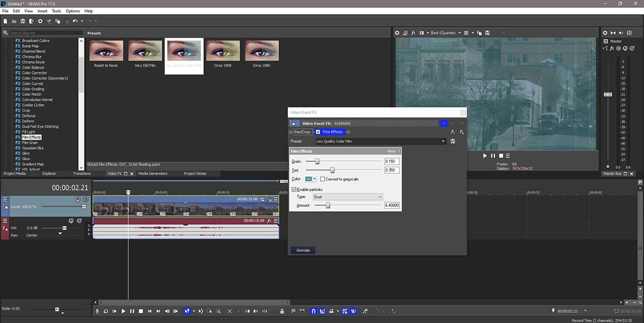Viewport: 644px width, 323px height.
Task: Click the Animate button
Action: 303,250
